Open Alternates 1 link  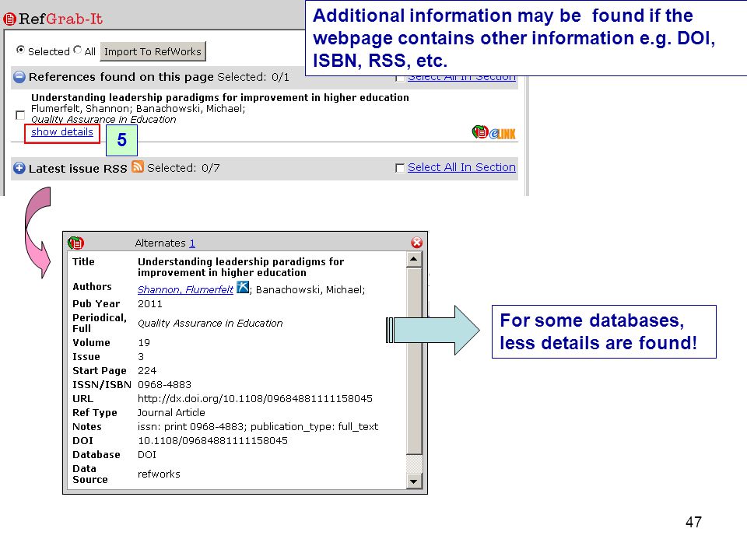pos(192,243)
